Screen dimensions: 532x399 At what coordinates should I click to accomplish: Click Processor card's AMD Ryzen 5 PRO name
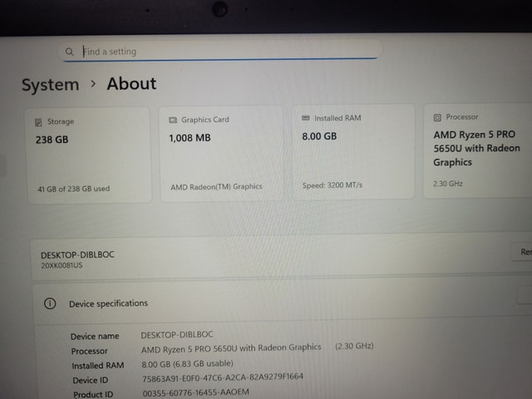(476, 148)
